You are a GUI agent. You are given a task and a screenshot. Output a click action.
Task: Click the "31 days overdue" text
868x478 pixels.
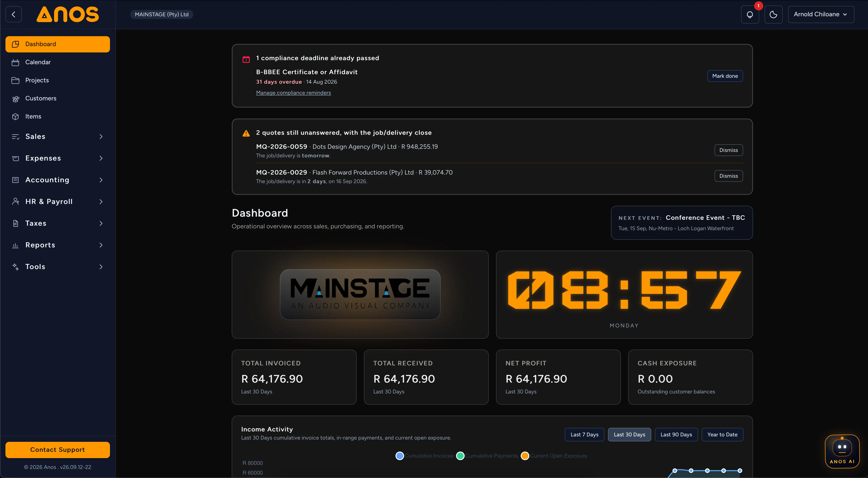coord(279,82)
